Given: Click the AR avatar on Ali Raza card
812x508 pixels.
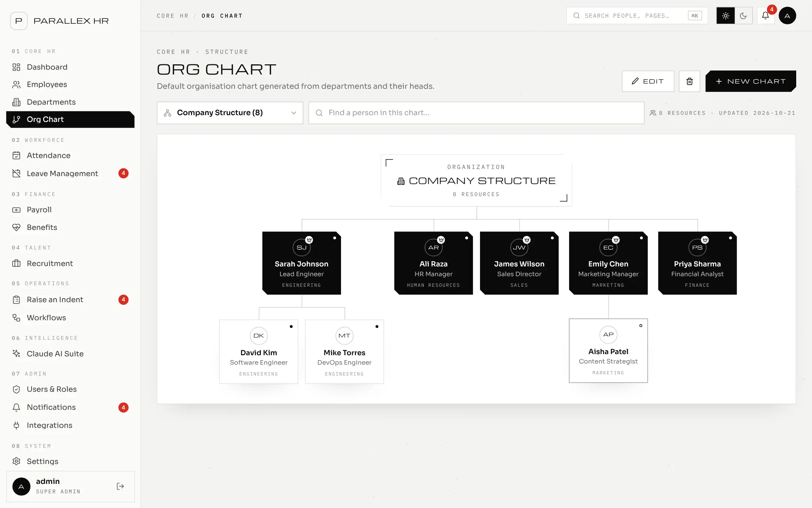Looking at the screenshot, I should [x=433, y=247].
